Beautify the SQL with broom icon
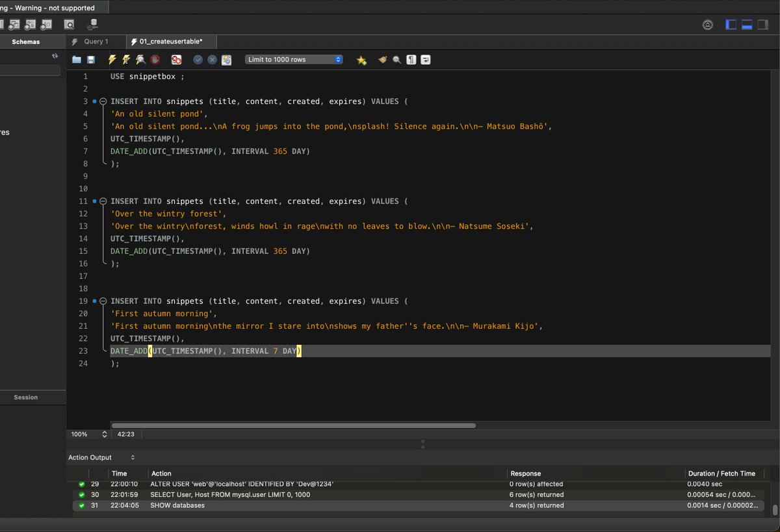 383,60
